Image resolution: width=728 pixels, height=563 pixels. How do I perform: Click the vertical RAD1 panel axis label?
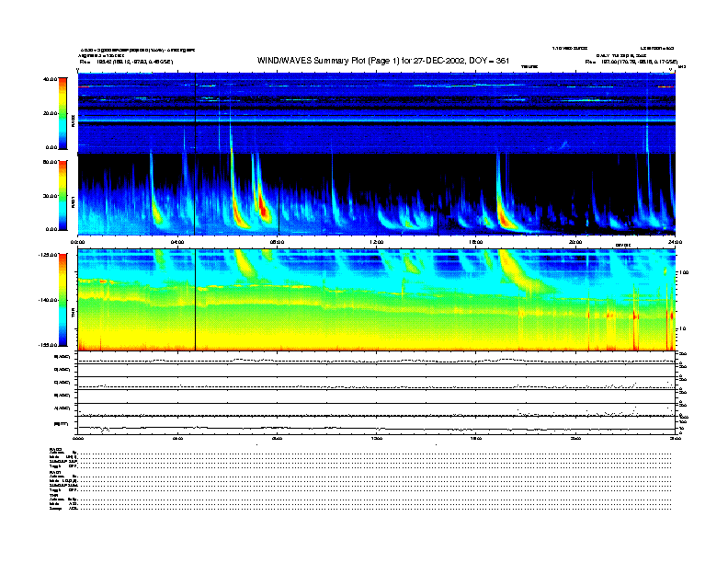tap(73, 201)
